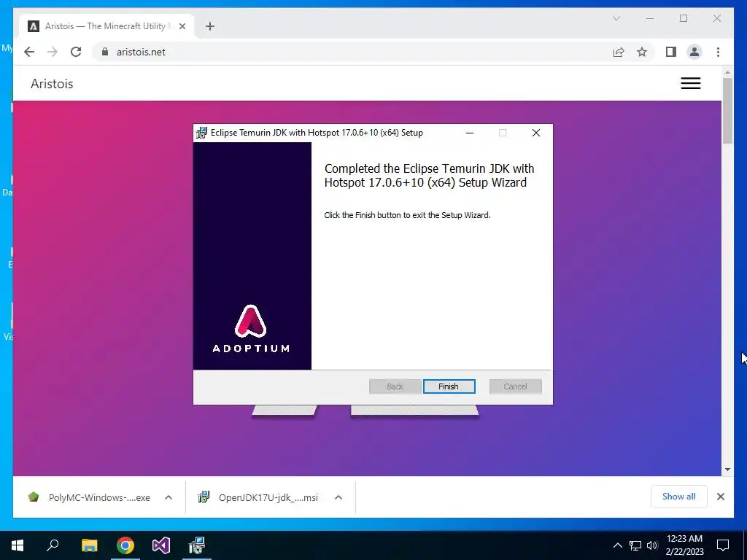747x560 pixels.
Task: Open the Aristois hamburger menu
Action: pyautogui.click(x=691, y=83)
